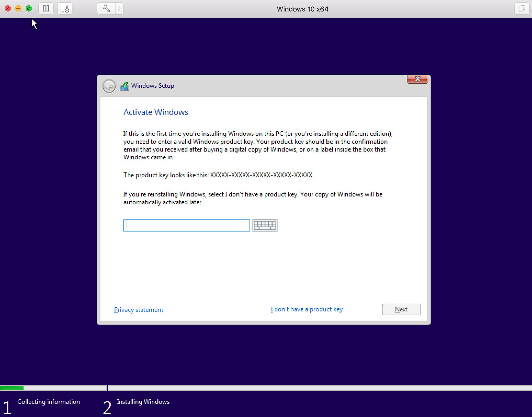Screen dimensions: 532x417
Task: Click the Windows Setup title text
Action: coord(152,86)
